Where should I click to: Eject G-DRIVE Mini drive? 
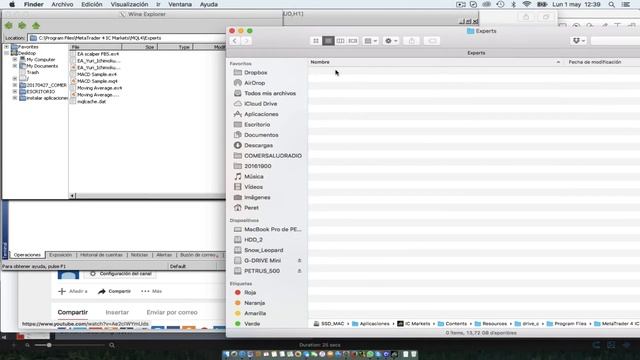point(299,260)
